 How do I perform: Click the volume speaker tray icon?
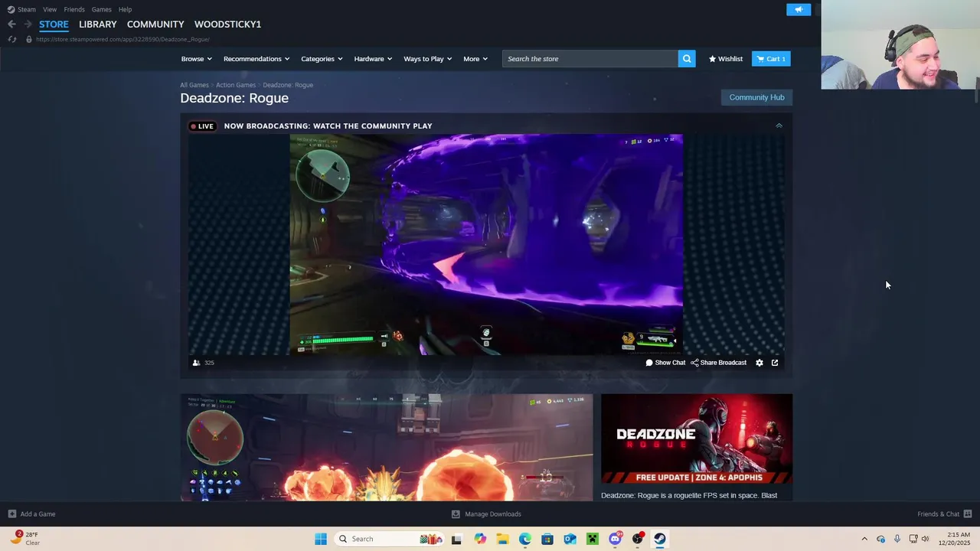[925, 539]
